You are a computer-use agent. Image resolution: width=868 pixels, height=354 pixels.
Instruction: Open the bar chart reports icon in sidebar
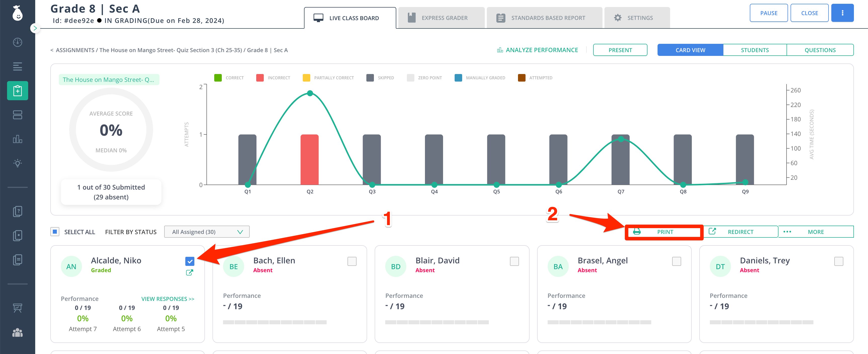(x=18, y=139)
